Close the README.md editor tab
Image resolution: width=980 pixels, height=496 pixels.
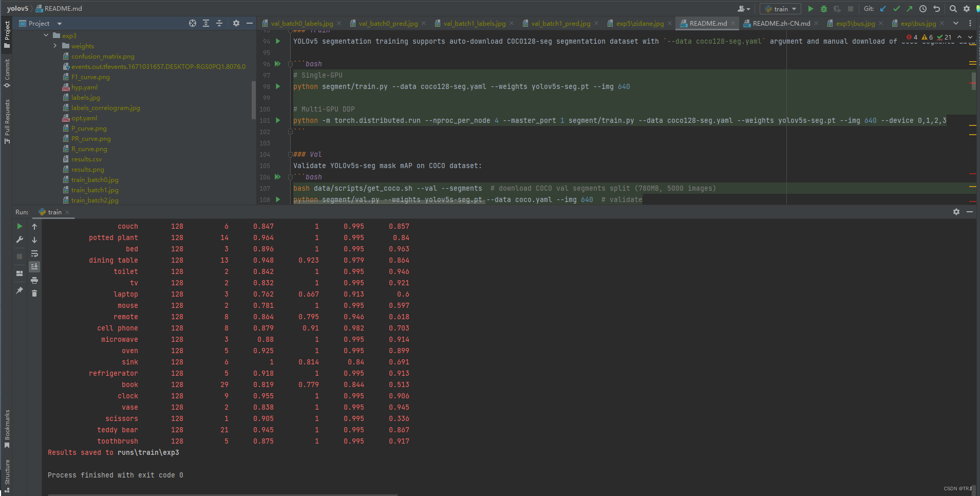point(733,23)
